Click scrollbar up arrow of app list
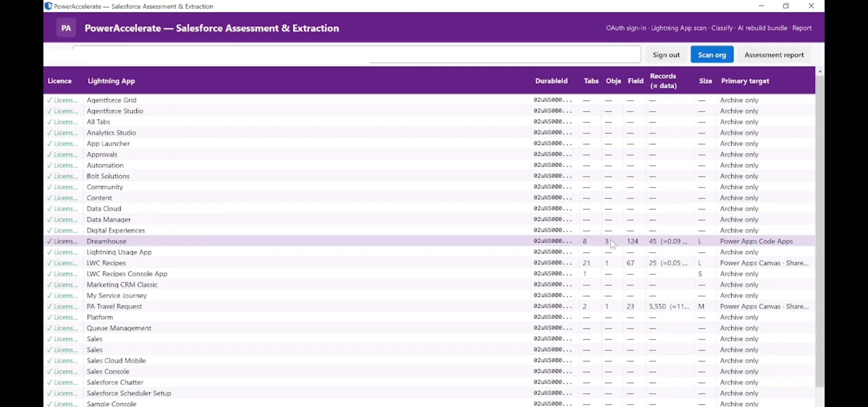 (820, 71)
